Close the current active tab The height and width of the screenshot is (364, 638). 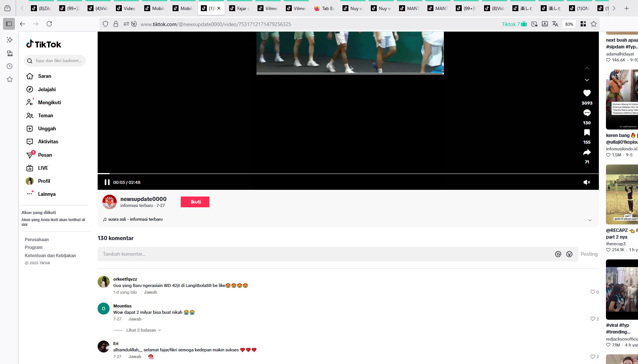tap(219, 8)
